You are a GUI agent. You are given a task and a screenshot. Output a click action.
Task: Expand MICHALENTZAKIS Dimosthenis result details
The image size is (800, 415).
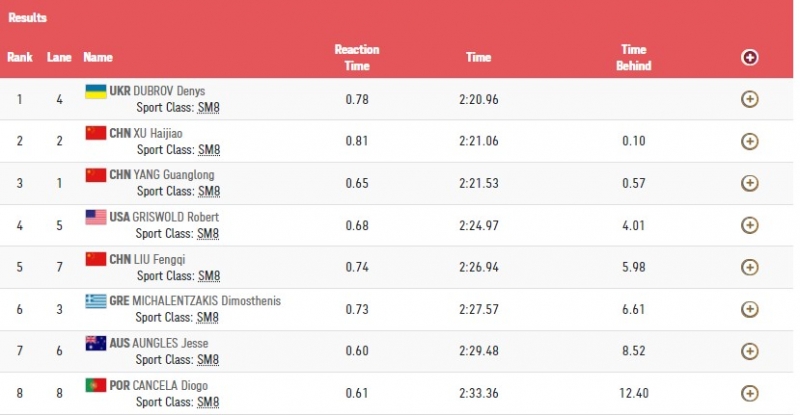coord(749,309)
